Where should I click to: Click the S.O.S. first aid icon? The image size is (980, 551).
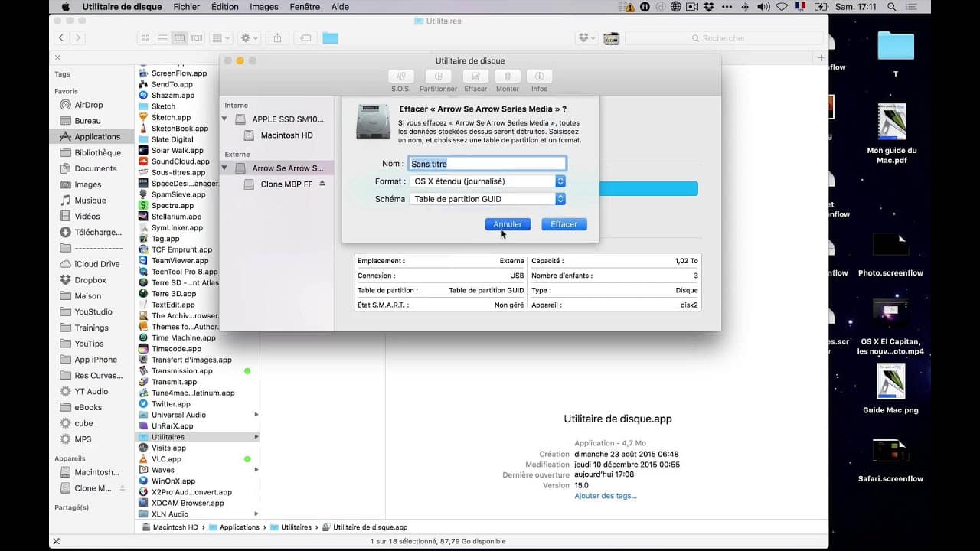[401, 77]
